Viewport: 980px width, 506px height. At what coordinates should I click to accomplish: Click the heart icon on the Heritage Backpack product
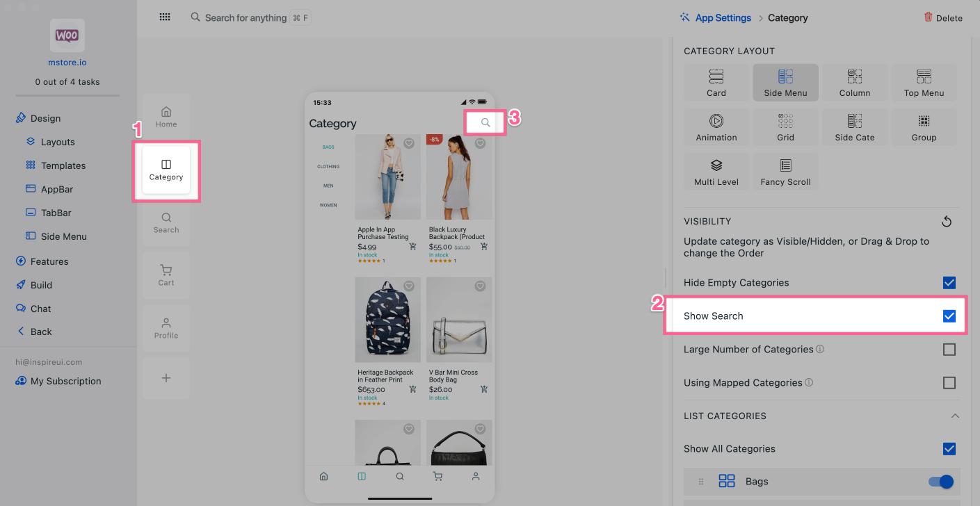tap(409, 286)
